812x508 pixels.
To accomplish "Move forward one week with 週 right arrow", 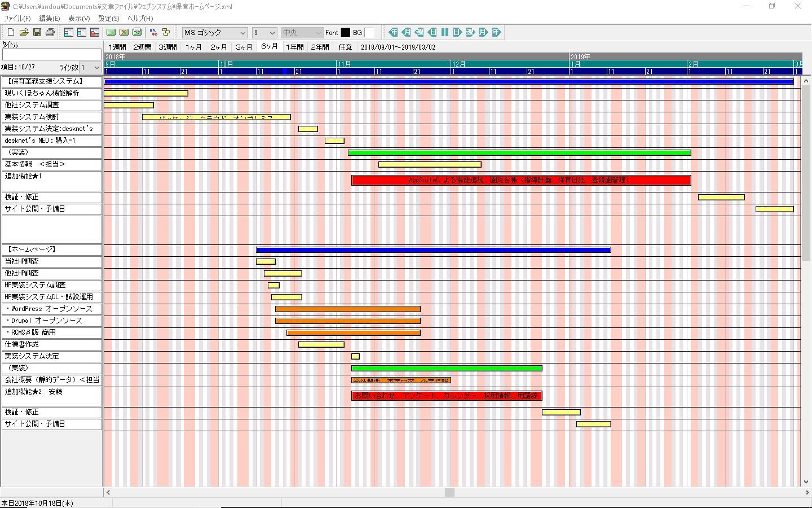I will 470,32.
